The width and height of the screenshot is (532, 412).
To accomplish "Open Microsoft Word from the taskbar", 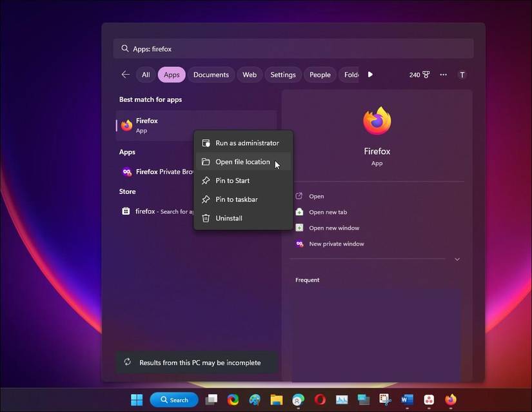I will 407,400.
